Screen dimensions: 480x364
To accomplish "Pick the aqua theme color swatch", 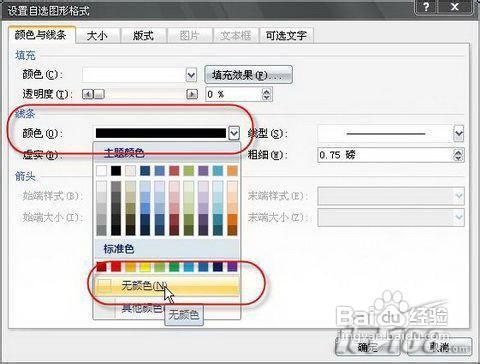I will coord(218,171).
